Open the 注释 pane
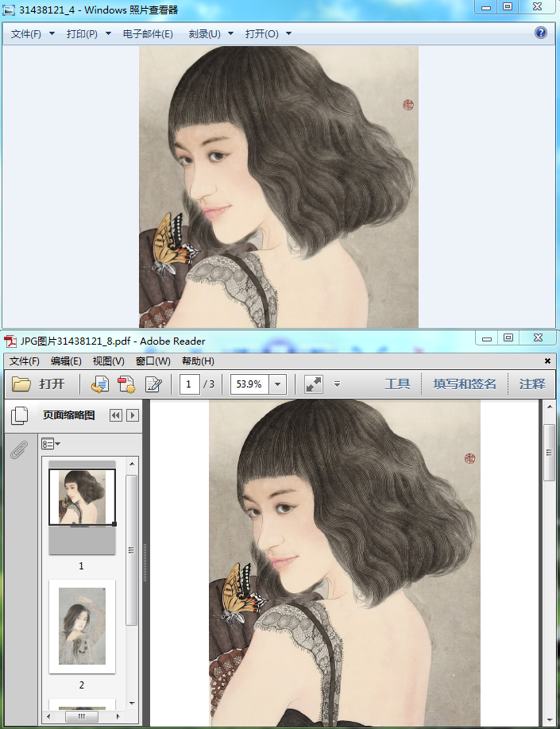 point(532,384)
